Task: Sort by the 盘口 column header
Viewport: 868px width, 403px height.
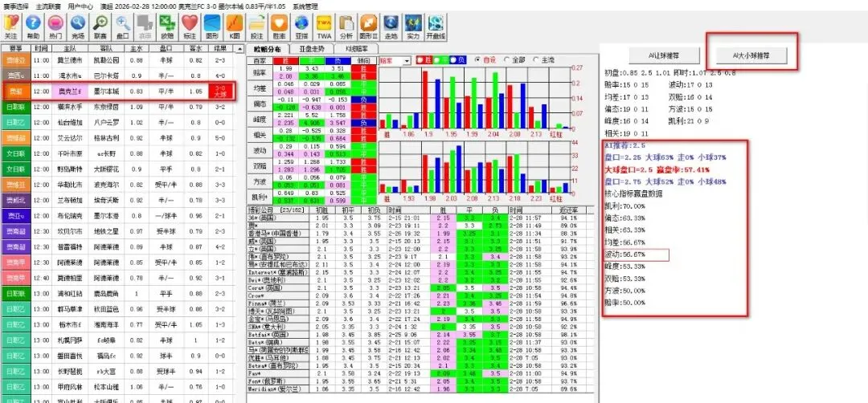Action: 165,49
